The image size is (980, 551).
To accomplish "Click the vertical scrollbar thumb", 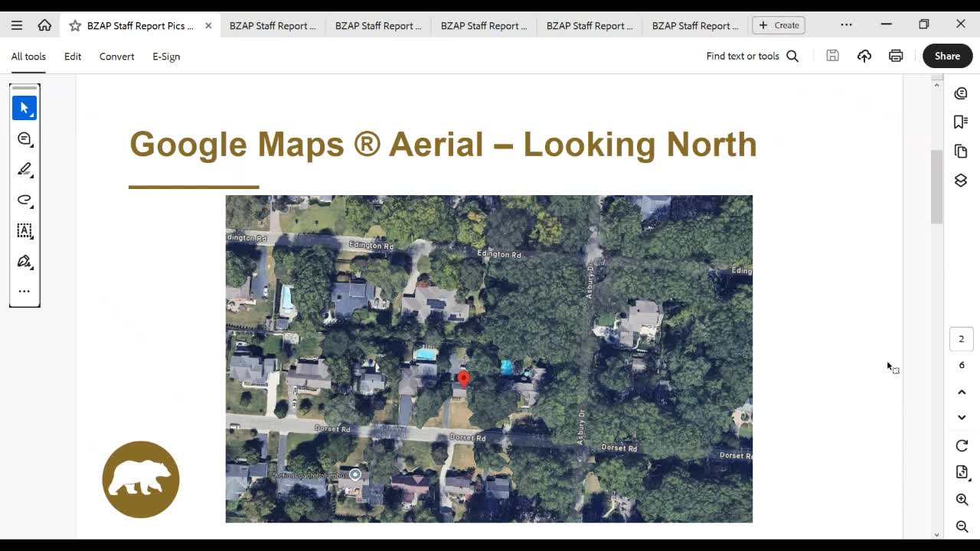I will tap(936, 187).
